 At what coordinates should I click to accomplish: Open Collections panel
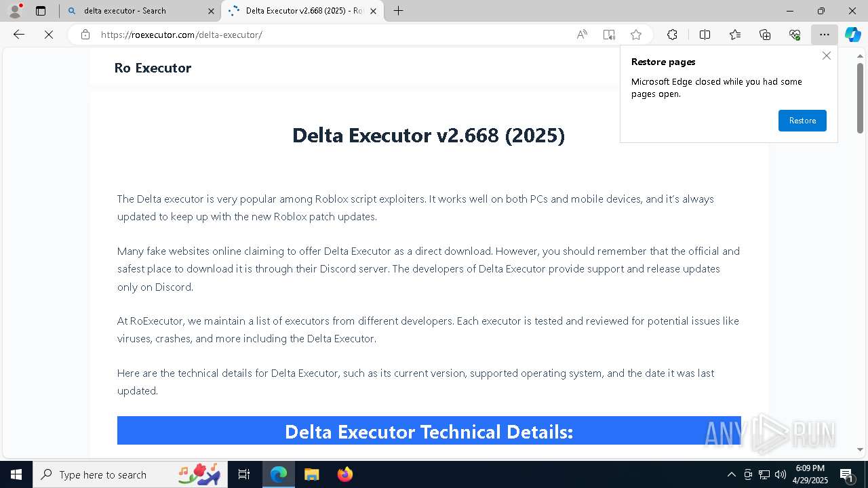coord(765,35)
